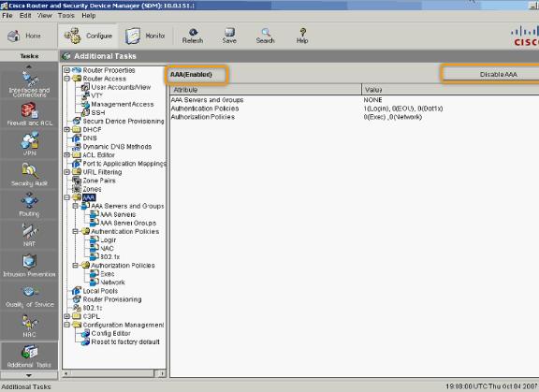Click the Value column header

click(450, 90)
